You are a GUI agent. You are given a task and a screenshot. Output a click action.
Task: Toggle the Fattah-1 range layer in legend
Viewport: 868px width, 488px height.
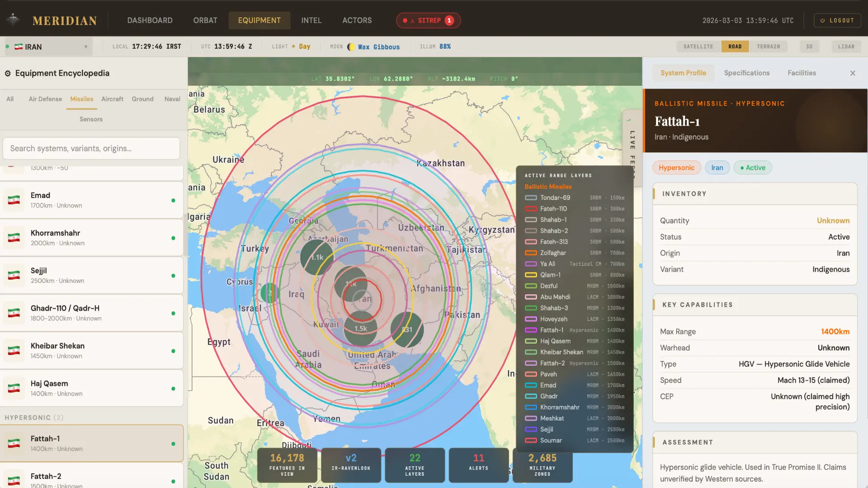pos(575,330)
